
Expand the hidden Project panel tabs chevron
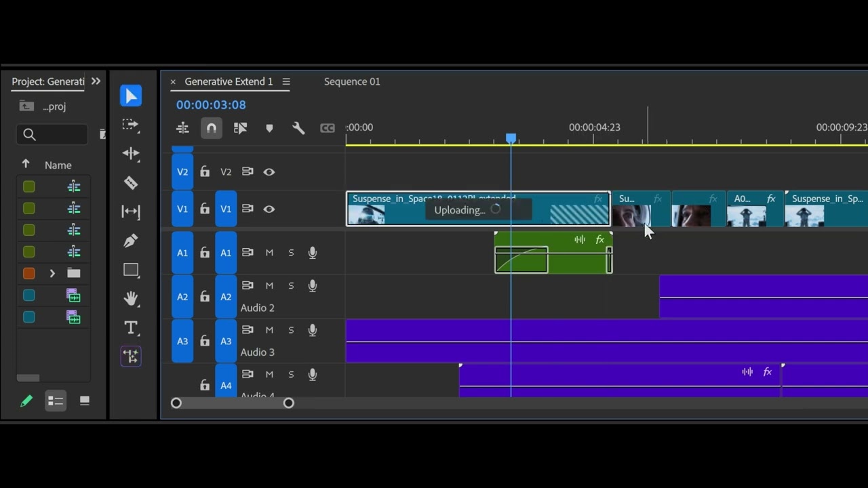pos(96,81)
